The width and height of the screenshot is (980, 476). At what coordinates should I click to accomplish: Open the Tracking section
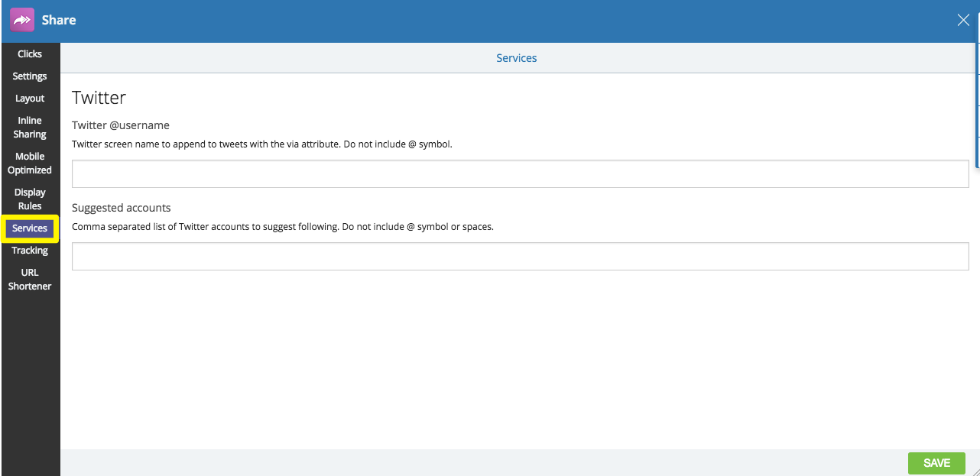pos(30,251)
